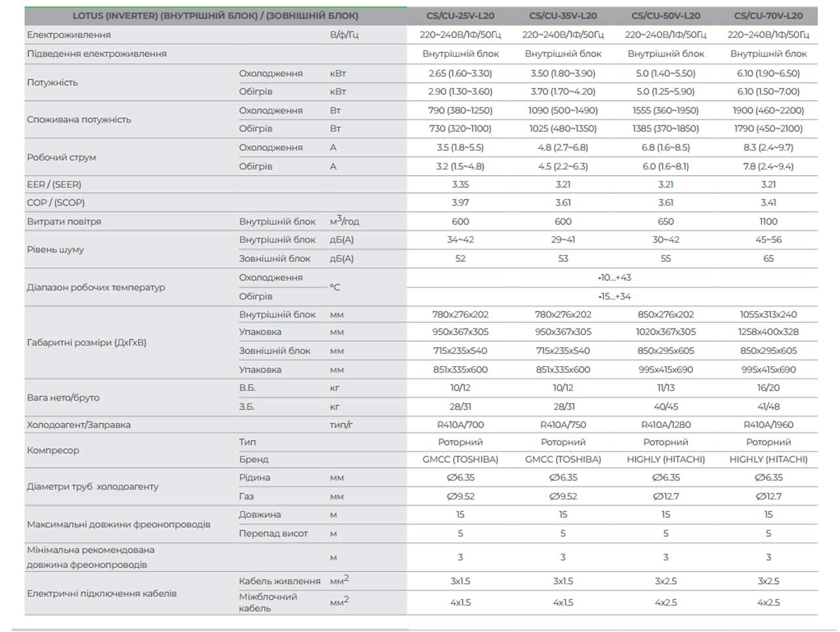The width and height of the screenshot is (840, 632).
Task: Select the 'Витрати повітря' row label
Action: click(64, 222)
